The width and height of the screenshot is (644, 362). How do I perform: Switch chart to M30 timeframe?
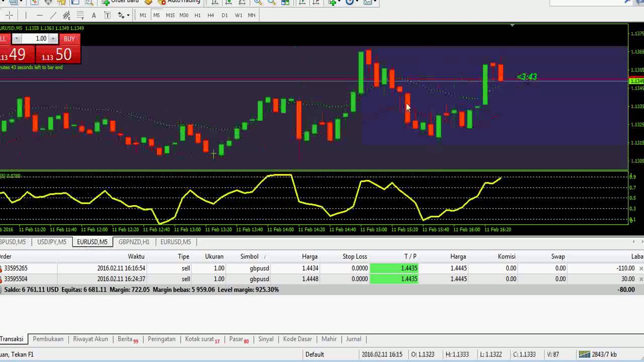[184, 16]
